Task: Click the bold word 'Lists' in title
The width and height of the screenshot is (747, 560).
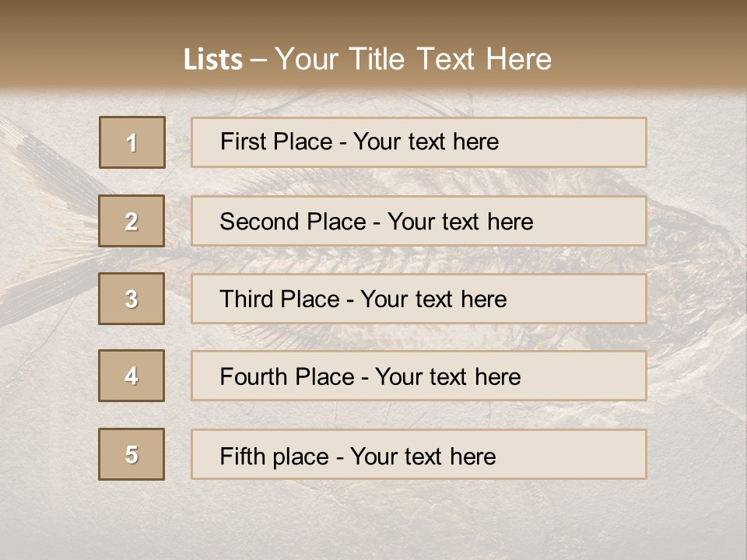Action: point(212,60)
